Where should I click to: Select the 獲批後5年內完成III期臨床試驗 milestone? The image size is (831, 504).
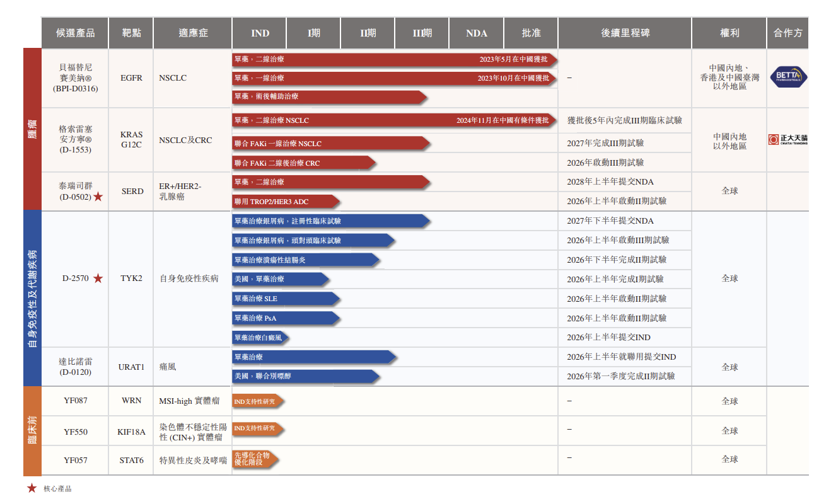point(625,120)
